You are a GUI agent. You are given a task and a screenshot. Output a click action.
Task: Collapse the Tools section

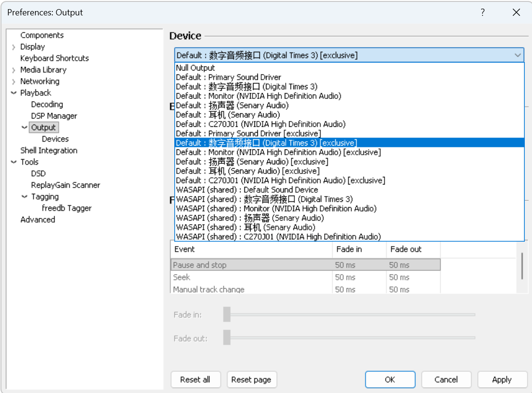click(x=14, y=162)
